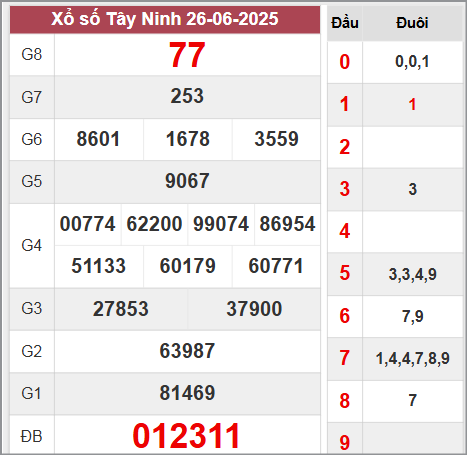Click the G4 number 86954
The height and width of the screenshot is (455, 467).
click(287, 224)
